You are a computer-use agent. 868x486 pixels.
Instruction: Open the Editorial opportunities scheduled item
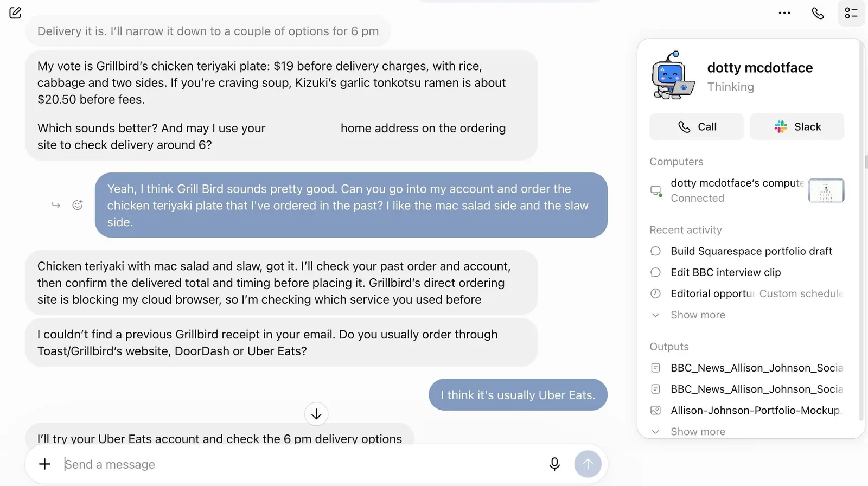coord(746,293)
